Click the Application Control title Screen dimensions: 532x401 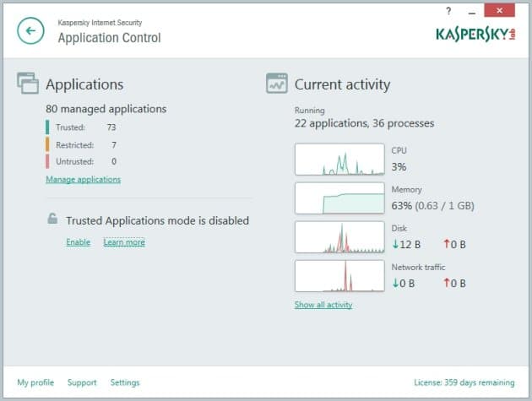(x=109, y=38)
